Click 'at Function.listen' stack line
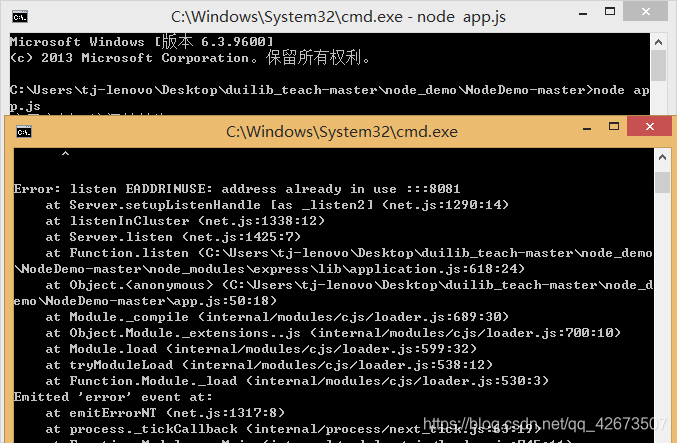677x443 pixels. click(349, 253)
